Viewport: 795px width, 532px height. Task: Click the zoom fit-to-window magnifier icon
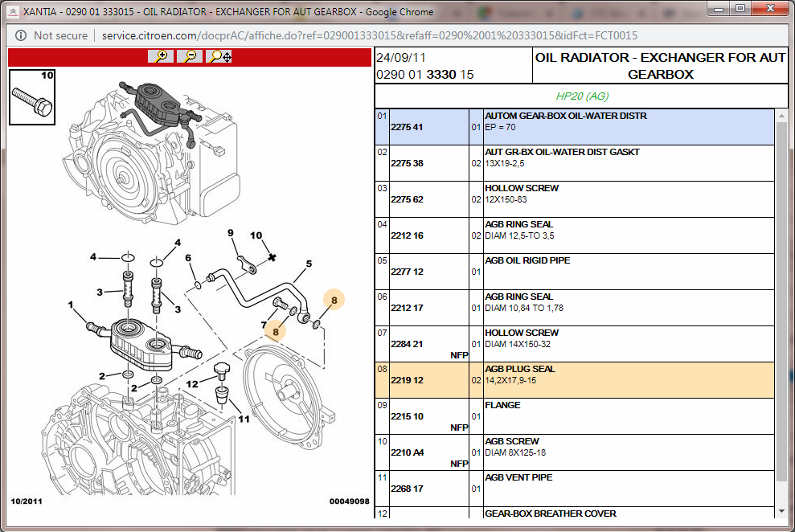[219, 56]
